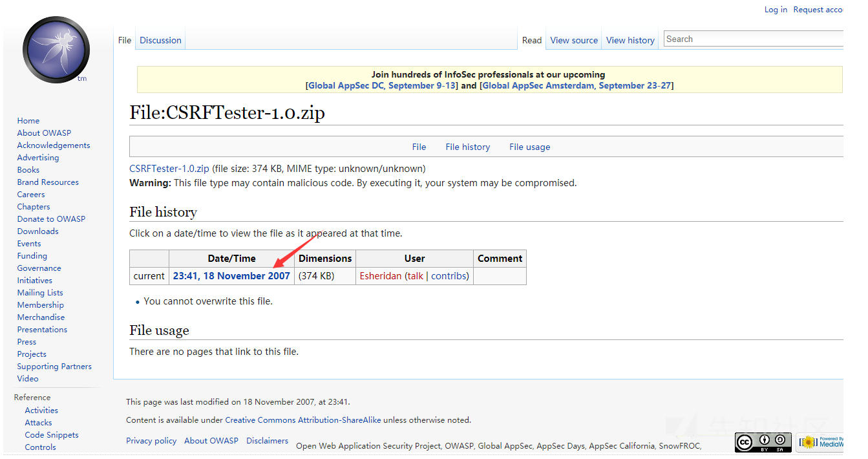
Task: Open Presentations sidebar link
Action: pyautogui.click(x=42, y=330)
